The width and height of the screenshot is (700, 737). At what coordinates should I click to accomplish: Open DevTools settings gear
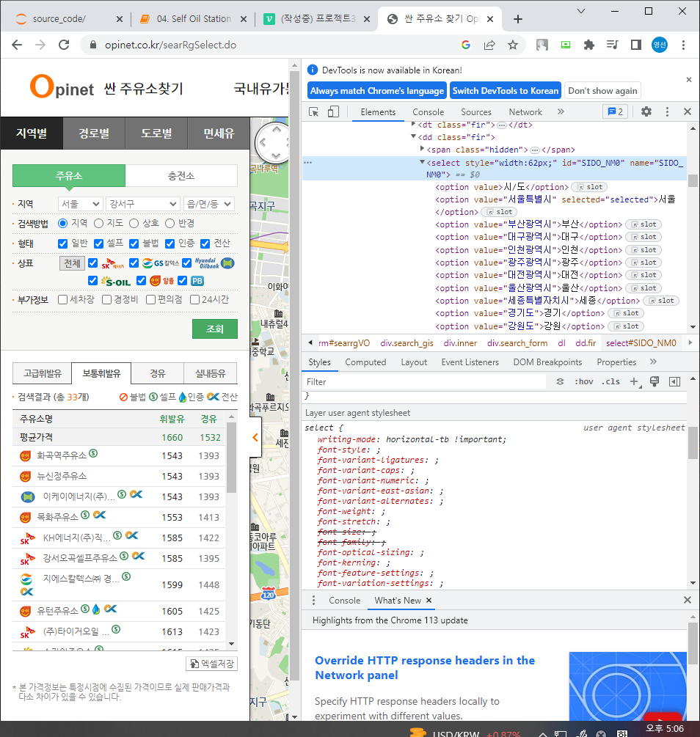click(x=646, y=111)
